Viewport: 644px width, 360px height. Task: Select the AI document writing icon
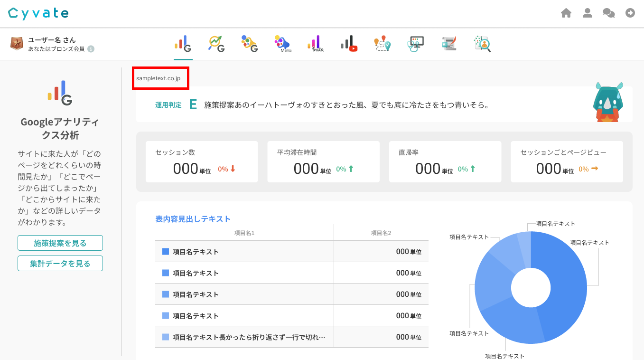coord(448,44)
